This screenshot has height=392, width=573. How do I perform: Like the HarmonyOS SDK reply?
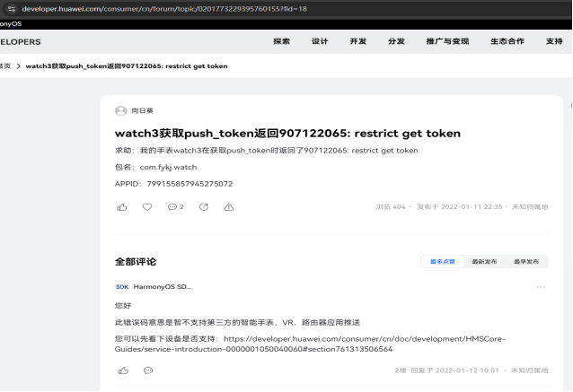123,370
